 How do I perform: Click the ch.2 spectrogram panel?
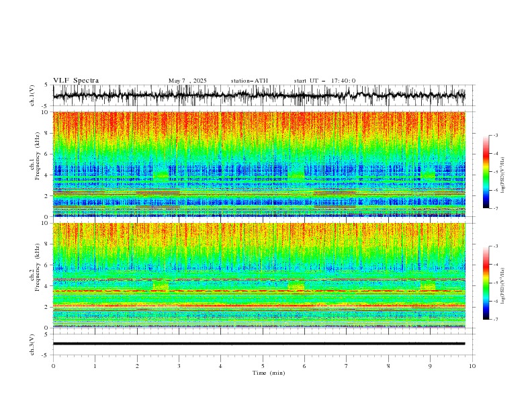[x=259, y=275]
